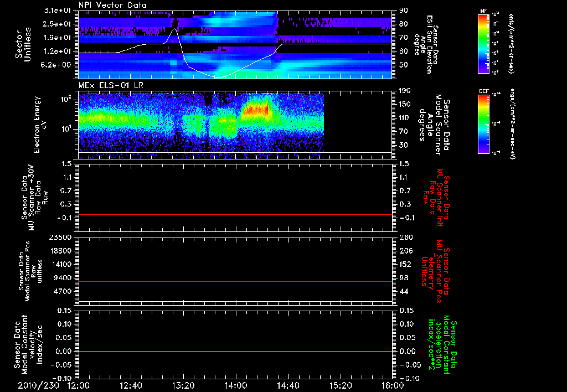Click the white "Model Scanner Pos" axis label
This screenshot has width=567, height=392.
28,271
